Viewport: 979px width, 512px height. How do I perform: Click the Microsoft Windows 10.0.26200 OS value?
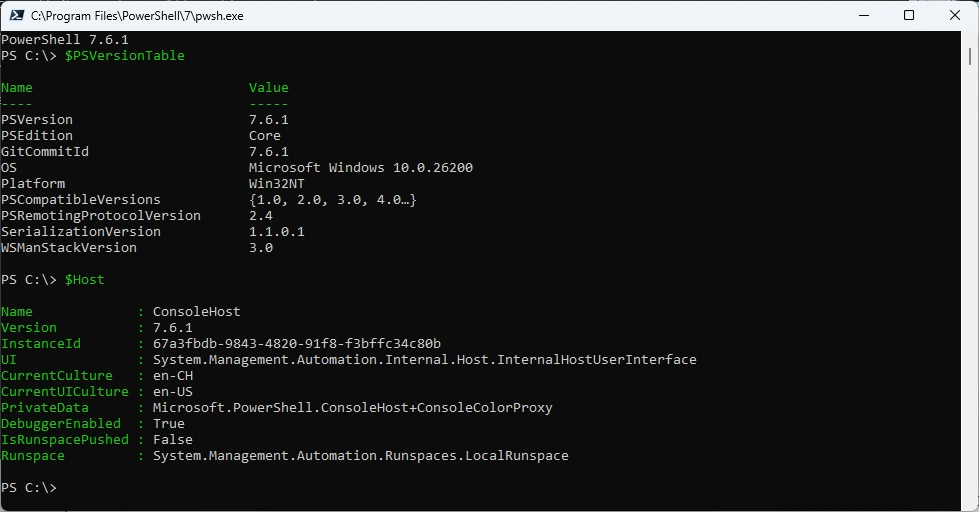pyautogui.click(x=360, y=168)
